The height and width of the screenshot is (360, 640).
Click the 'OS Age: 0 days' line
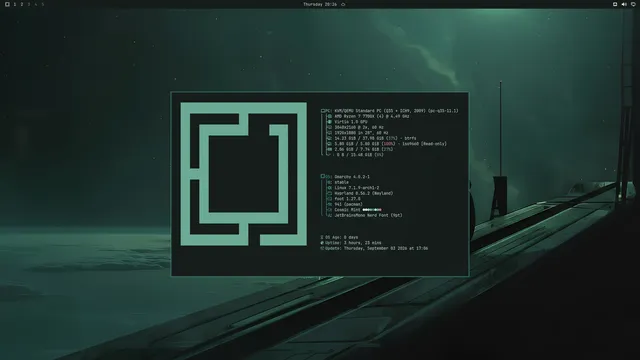(340, 237)
